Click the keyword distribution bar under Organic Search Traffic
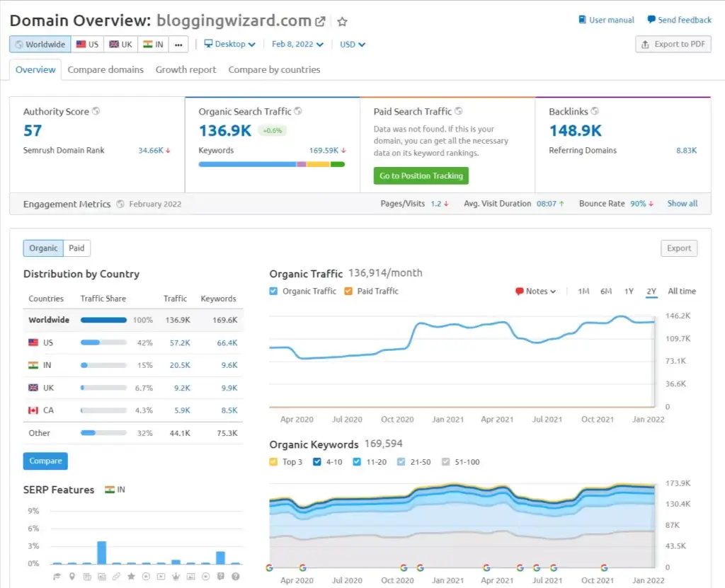This screenshot has height=588, width=725. click(271, 164)
